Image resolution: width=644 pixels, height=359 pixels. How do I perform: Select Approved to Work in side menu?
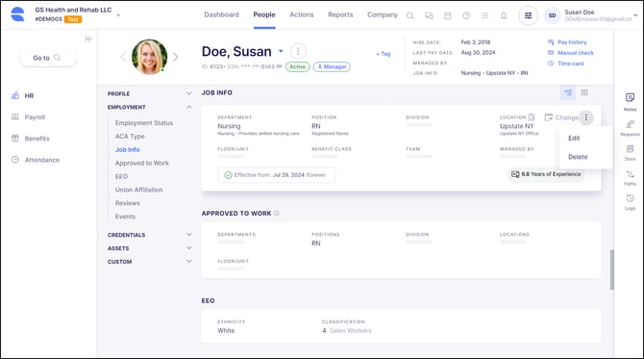tap(141, 163)
